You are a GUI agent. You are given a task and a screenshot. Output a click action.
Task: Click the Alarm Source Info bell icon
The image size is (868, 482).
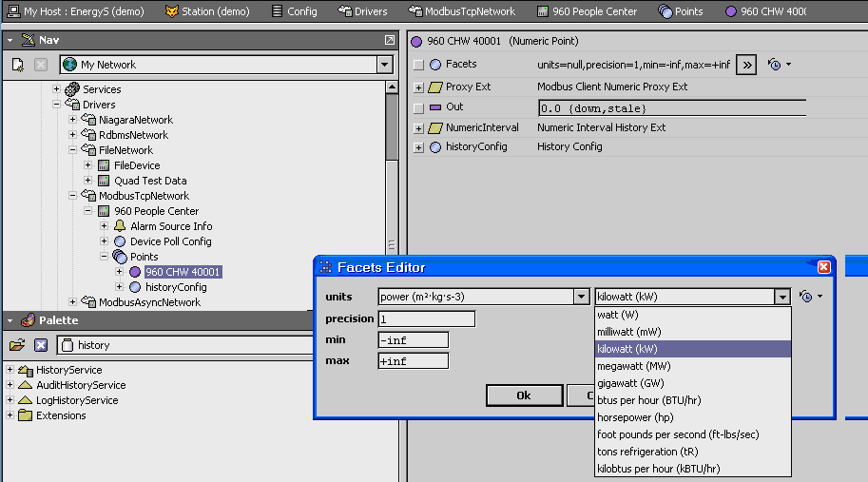120,226
